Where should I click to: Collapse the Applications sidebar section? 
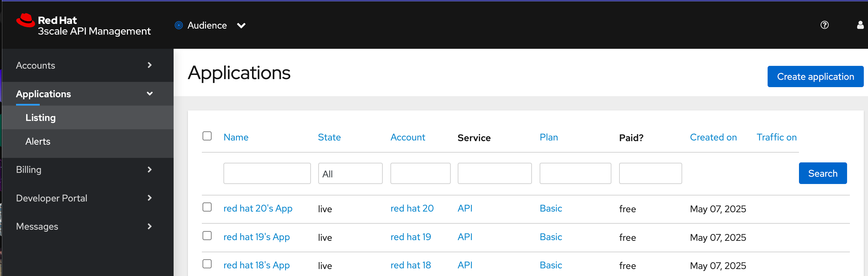pos(150,94)
